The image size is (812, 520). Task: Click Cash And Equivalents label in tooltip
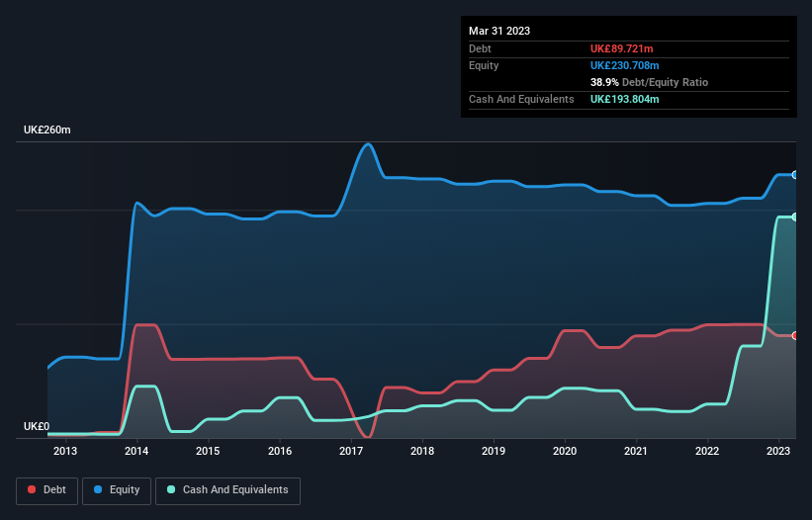pos(521,99)
